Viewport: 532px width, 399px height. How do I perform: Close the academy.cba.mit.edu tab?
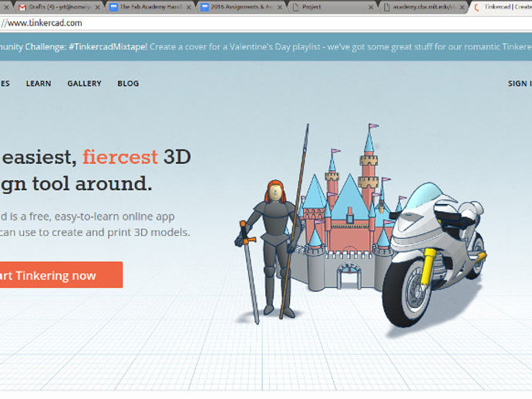[x=462, y=7]
